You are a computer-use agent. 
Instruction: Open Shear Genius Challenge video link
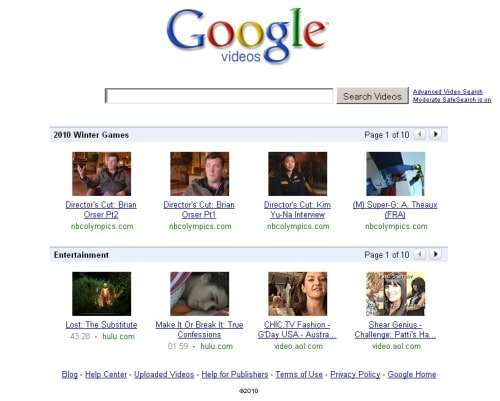pyautogui.click(x=395, y=330)
